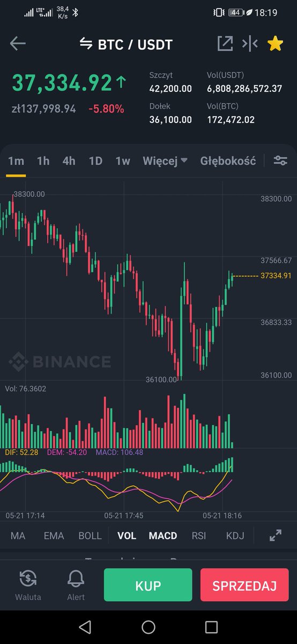This screenshot has height=644, width=297.
Task: Tap the green KUP button
Action: point(148,586)
